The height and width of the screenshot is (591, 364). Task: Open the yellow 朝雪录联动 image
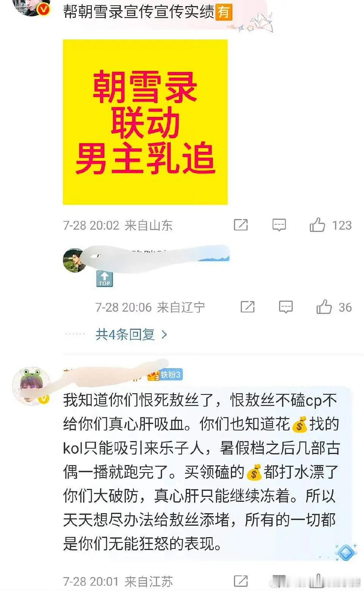point(145,122)
